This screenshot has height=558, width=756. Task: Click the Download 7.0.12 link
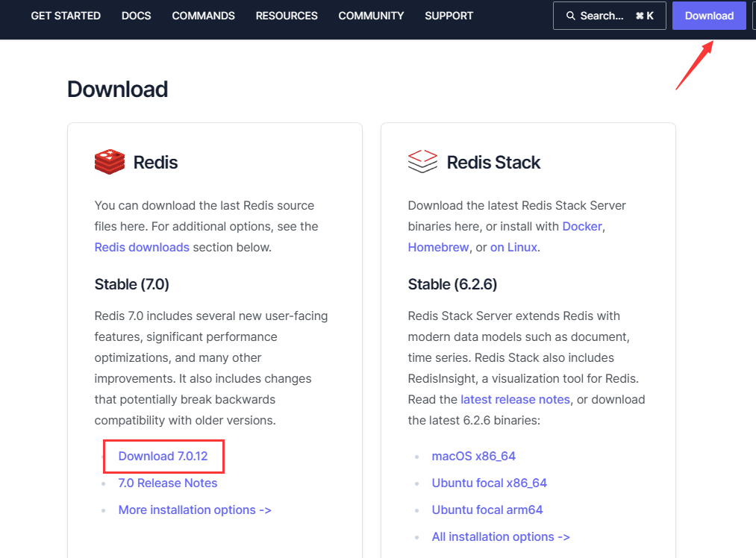click(163, 456)
